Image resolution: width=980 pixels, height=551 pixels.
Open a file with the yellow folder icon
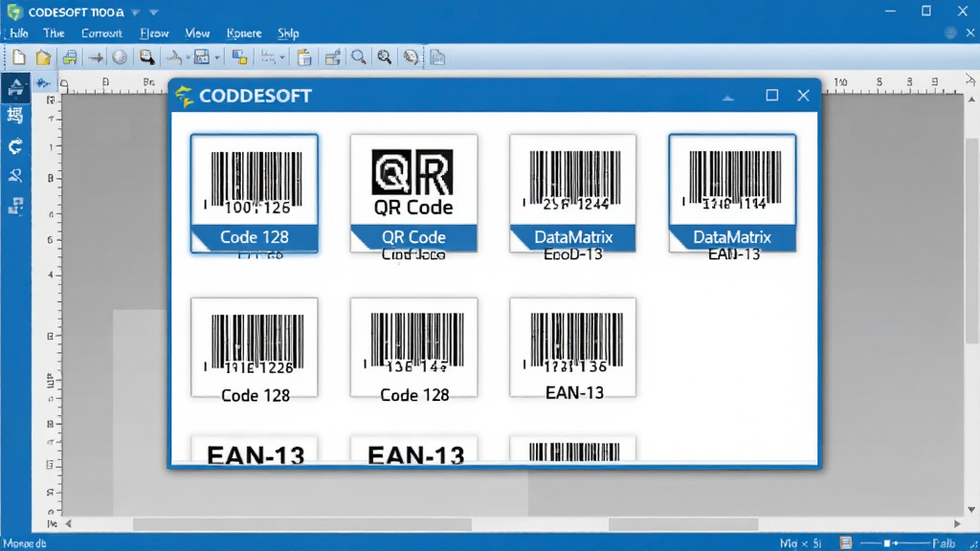[43, 57]
